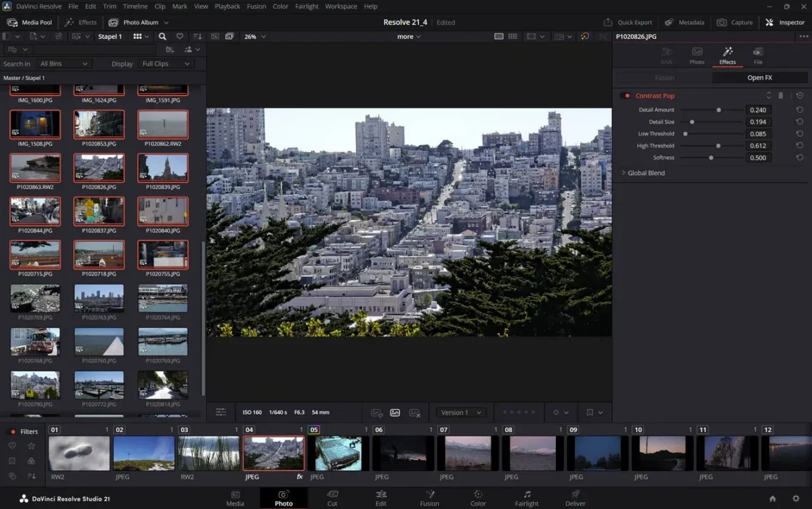The width and height of the screenshot is (812, 509).
Task: Switch to the Open FX tab
Action: click(759, 78)
